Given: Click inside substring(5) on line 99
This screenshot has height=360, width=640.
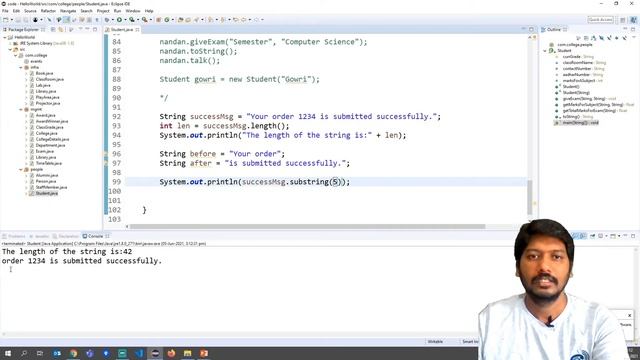Looking at the screenshot, I should (x=336, y=182).
